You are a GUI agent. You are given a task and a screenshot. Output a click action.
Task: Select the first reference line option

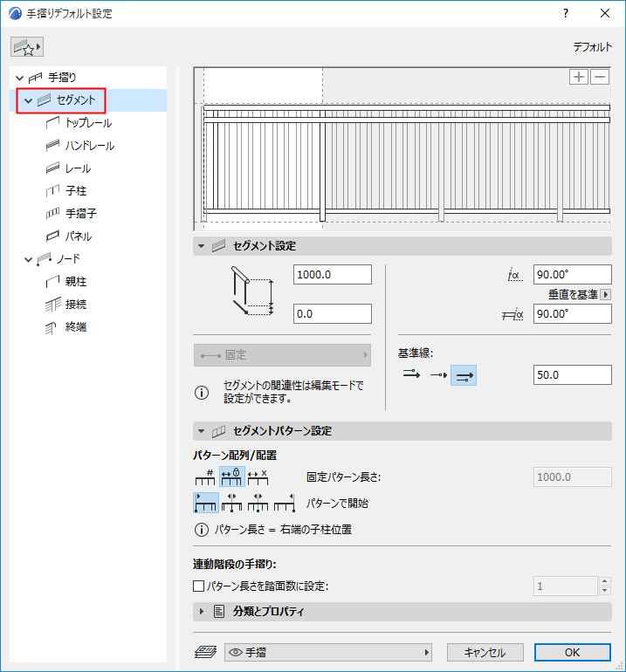pyautogui.click(x=411, y=375)
